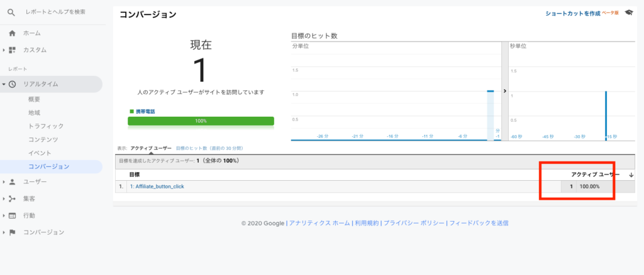Screen dimensions: 644x275
Task: Click the search magnifier icon
Action: 11,12
